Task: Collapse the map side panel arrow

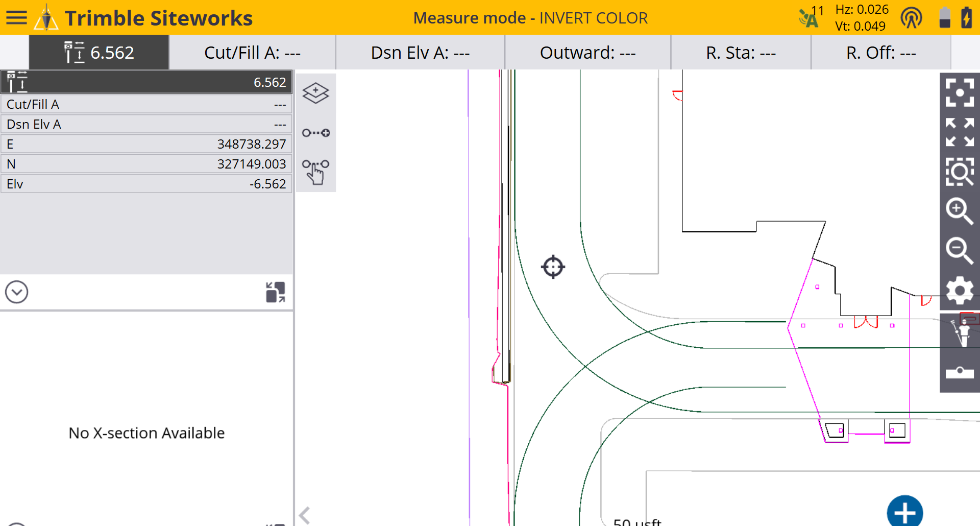Action: point(305,515)
